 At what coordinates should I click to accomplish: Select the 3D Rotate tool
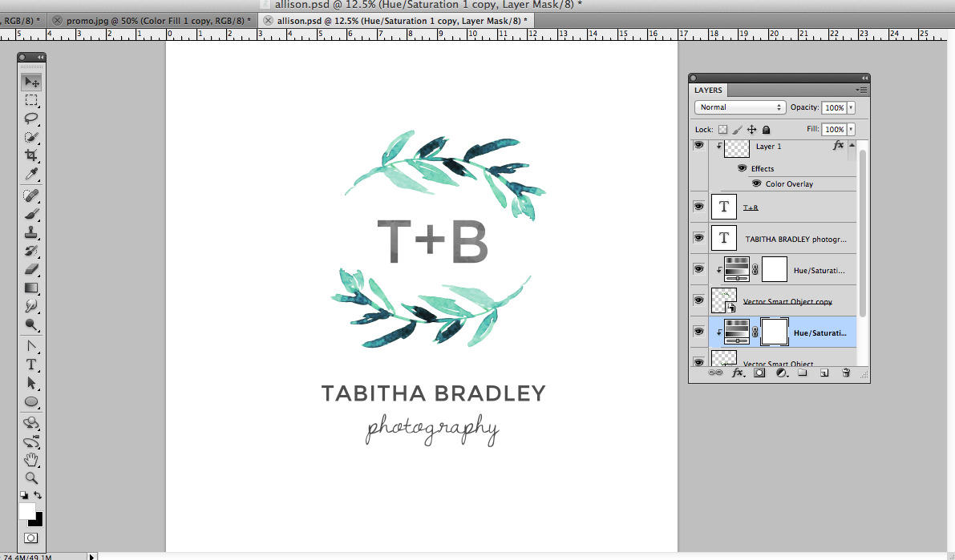(x=31, y=423)
